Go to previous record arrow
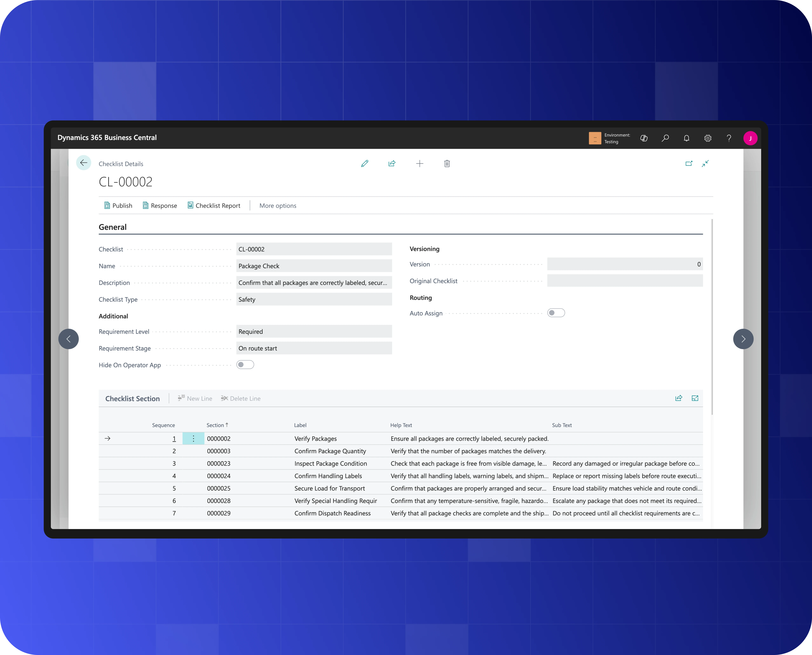This screenshot has width=812, height=655. tap(69, 339)
